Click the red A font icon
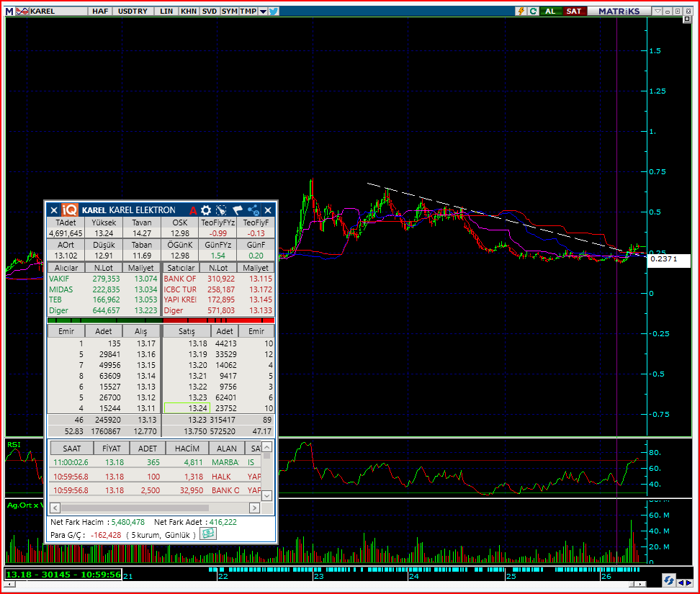700x594 pixels. (x=193, y=210)
